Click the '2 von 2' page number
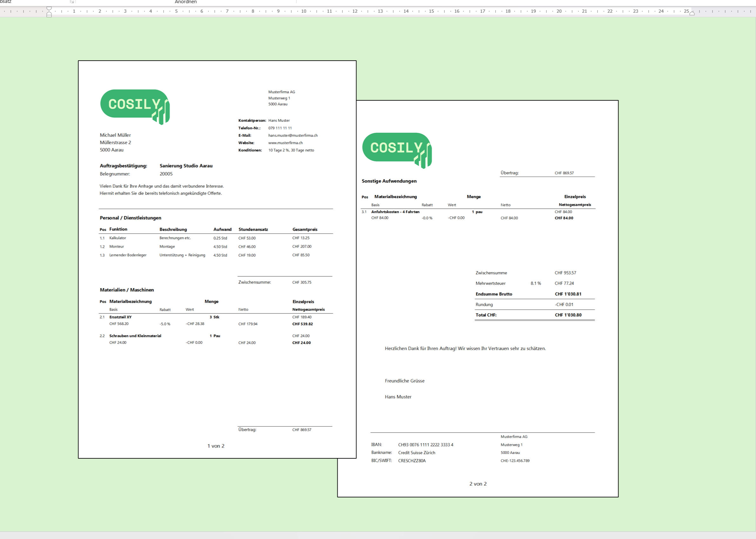 click(x=477, y=483)
